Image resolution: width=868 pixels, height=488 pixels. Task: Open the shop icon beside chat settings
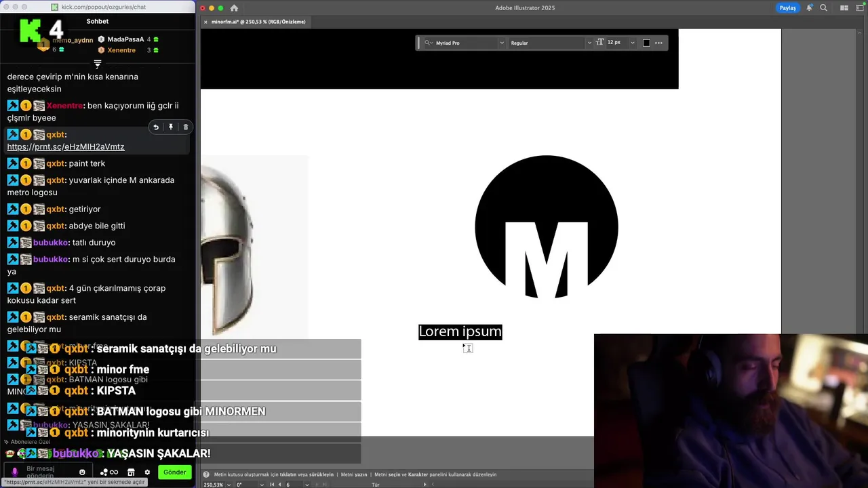point(131,472)
